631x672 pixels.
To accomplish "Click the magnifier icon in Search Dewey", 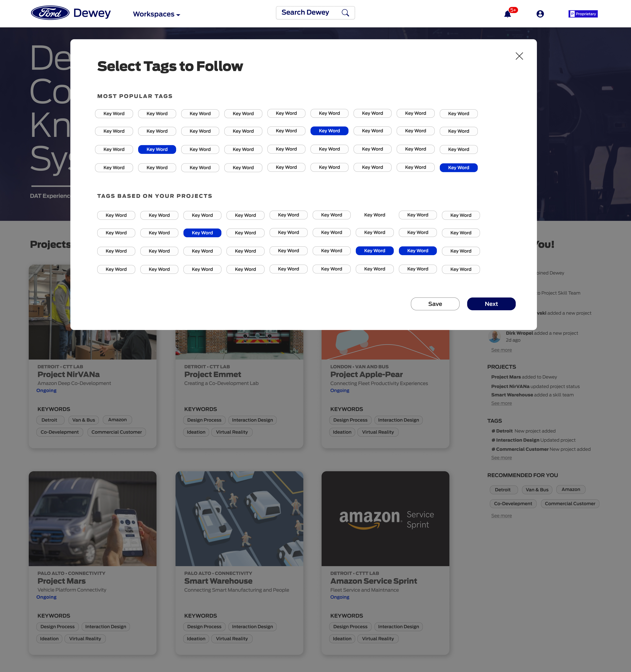I will click(345, 13).
